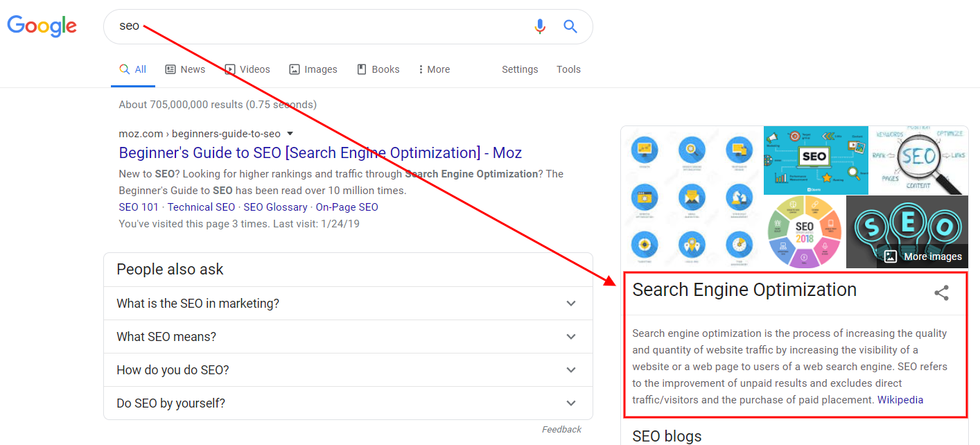Image resolution: width=980 pixels, height=445 pixels.
Task: Open the On-Page SEO sitelink
Action: tap(347, 207)
